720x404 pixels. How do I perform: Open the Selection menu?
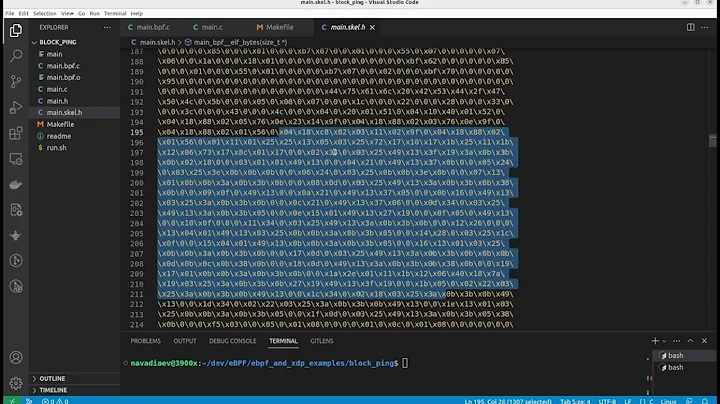pos(45,13)
